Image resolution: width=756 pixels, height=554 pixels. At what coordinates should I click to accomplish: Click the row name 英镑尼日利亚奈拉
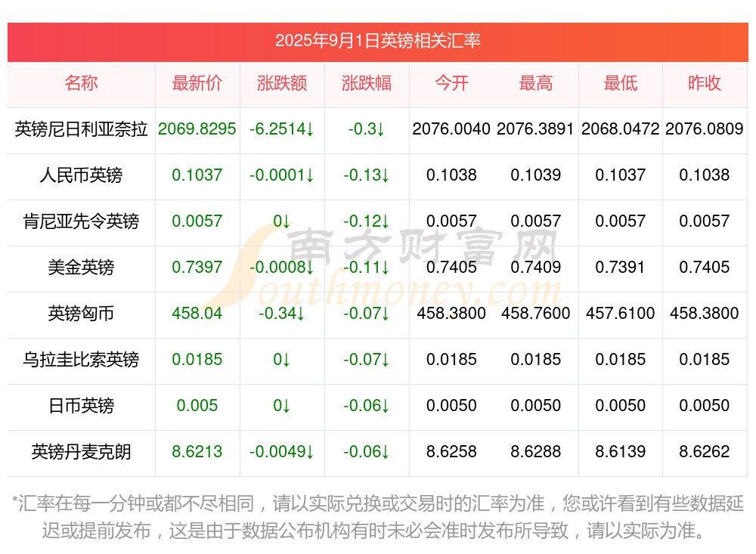[x=81, y=128]
